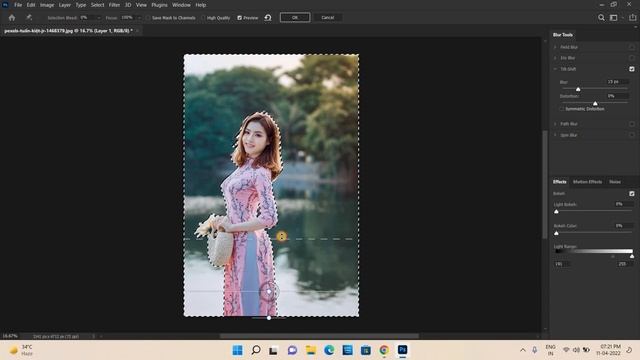The image size is (640, 360).
Task: Show hidden tray icons
Action: pos(523,350)
